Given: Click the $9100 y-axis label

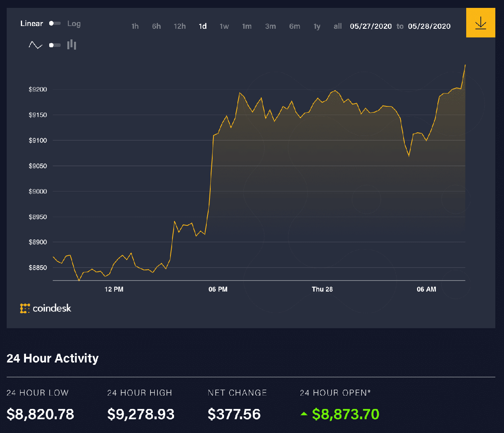Looking at the screenshot, I should [38, 140].
